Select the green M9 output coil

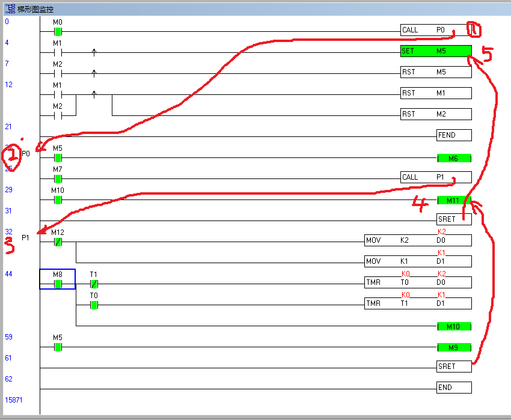(x=454, y=348)
